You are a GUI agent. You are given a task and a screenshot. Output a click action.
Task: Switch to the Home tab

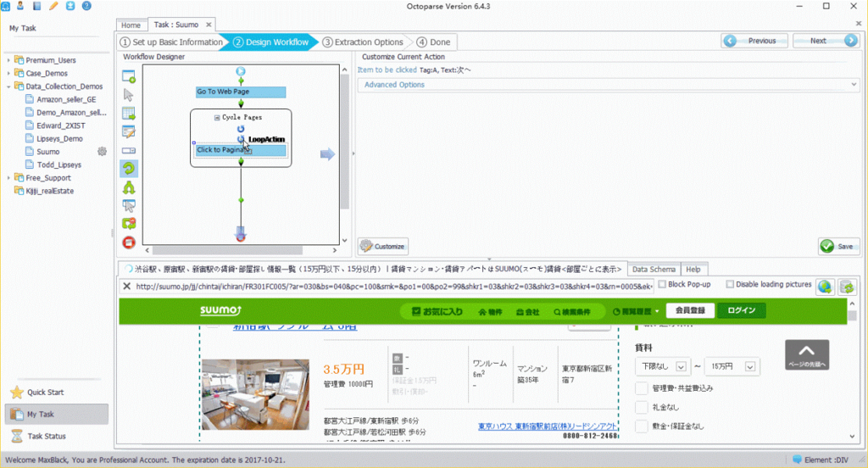pyautogui.click(x=131, y=25)
